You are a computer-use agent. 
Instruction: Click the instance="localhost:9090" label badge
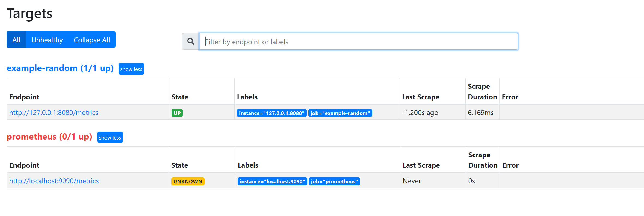click(x=272, y=182)
